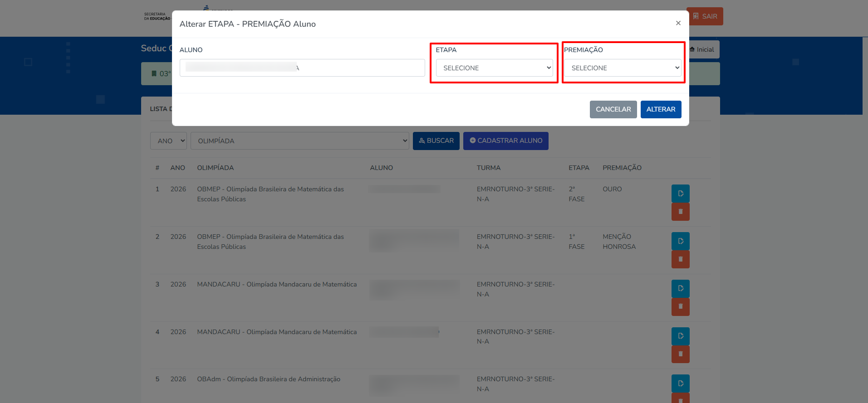Click the SAIR logout button

coord(705,16)
